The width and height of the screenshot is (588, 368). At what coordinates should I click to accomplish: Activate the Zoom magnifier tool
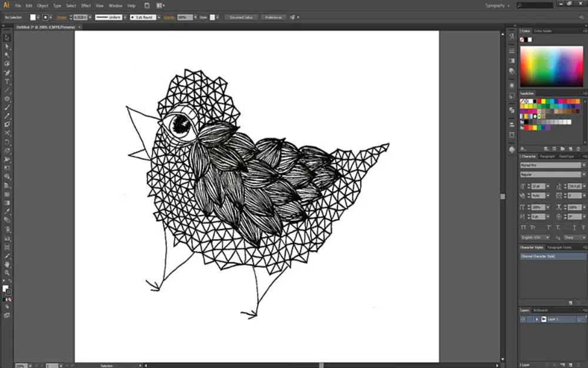[x=8, y=273]
